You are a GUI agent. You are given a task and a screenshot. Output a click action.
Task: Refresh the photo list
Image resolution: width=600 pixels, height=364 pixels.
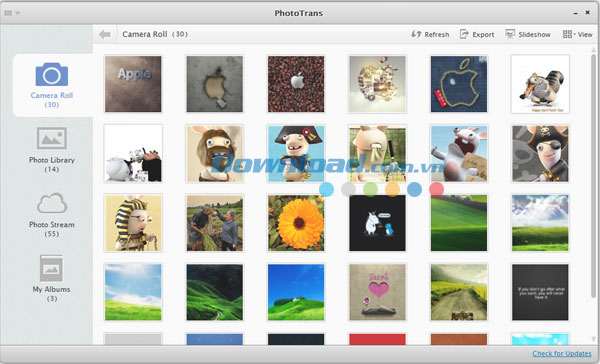tap(430, 34)
